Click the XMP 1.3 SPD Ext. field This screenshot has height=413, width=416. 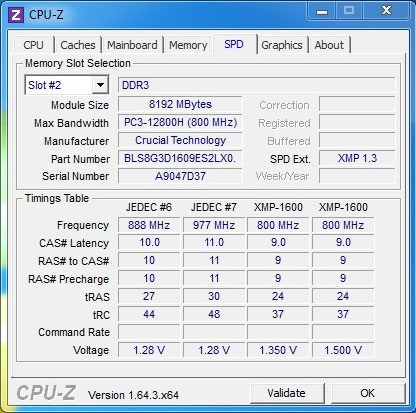pos(357,158)
